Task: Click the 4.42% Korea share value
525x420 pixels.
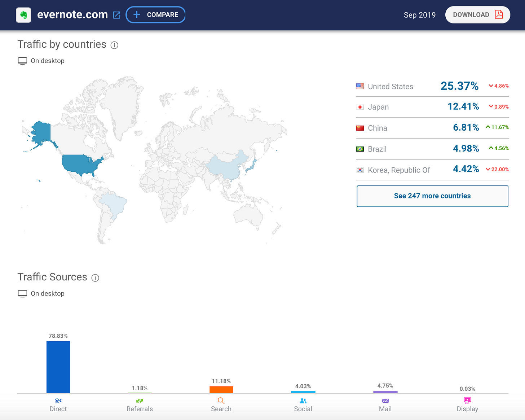Action: (x=466, y=169)
